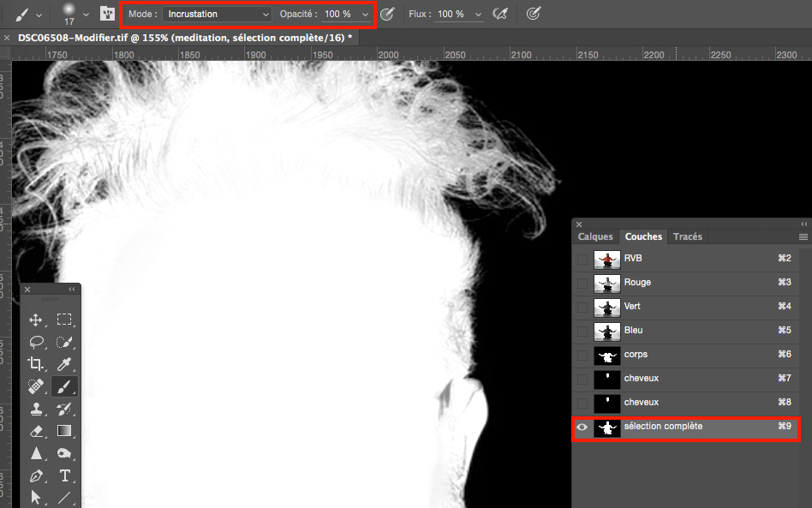Switch to the Calques tab
Image resolution: width=812 pixels, height=508 pixels.
[595, 236]
